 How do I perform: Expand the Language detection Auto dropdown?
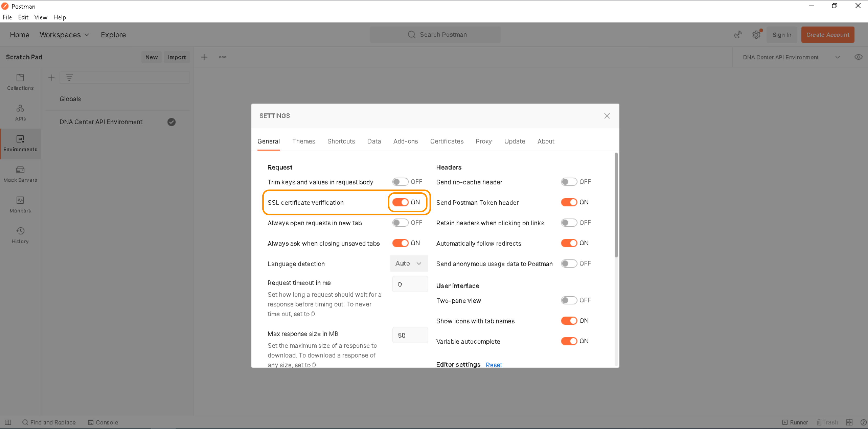click(x=409, y=263)
